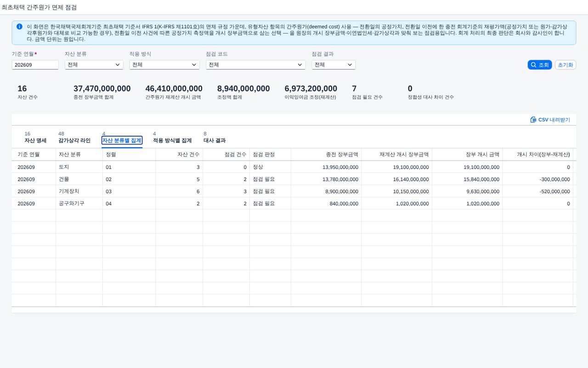Select the 건물 row cell

pyautogui.click(x=79, y=179)
